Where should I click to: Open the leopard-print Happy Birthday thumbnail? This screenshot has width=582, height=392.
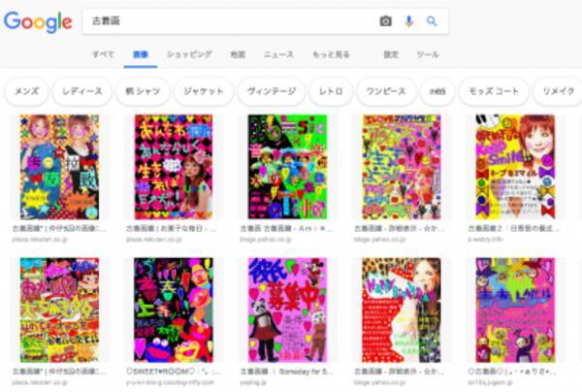click(x=402, y=310)
